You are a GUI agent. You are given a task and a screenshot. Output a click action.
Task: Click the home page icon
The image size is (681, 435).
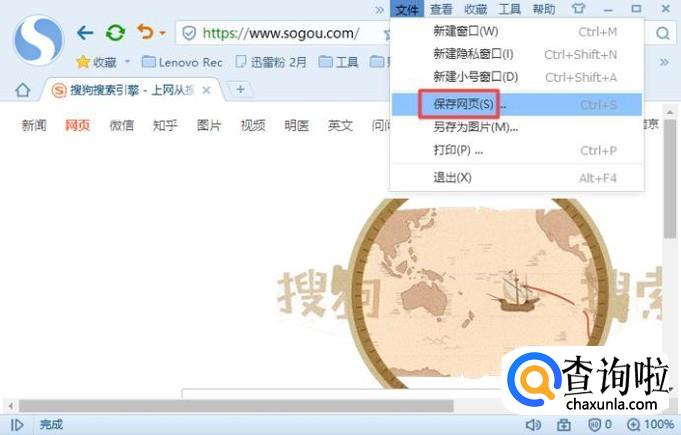click(x=23, y=90)
